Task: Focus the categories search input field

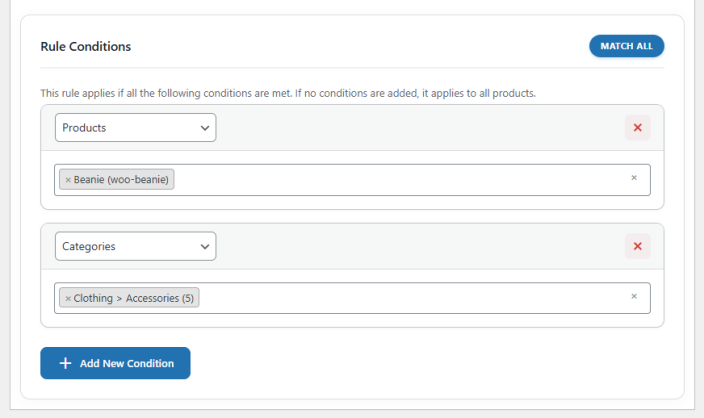Action: 352,298
